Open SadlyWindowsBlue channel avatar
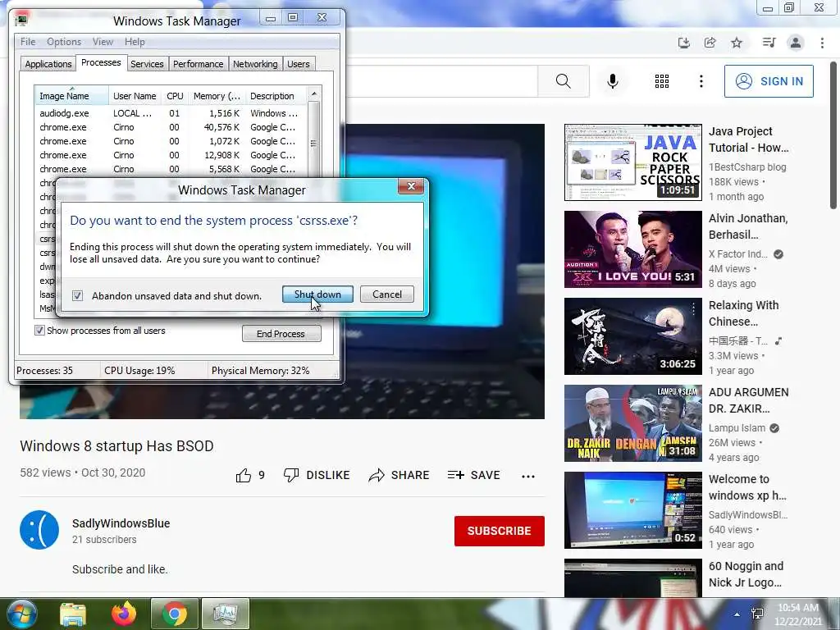Viewport: 840px width, 630px height. 39,531
